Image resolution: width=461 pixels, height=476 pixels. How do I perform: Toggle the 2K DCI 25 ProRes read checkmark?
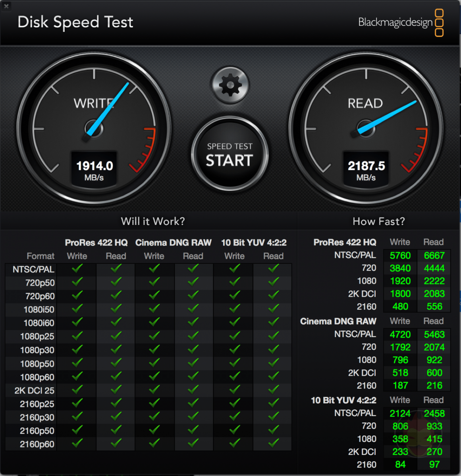pyautogui.click(x=116, y=390)
